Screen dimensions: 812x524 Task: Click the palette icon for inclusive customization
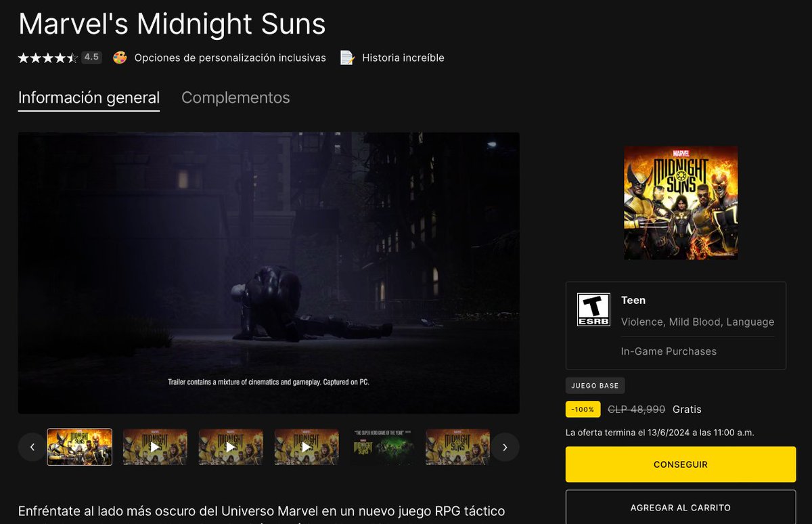[120, 58]
